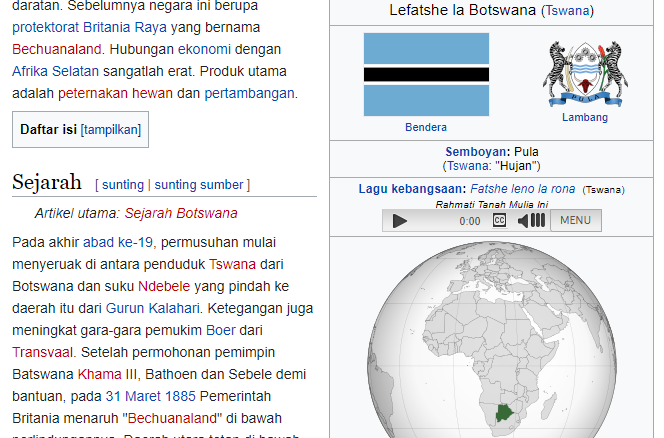This screenshot has height=438, width=664.
Task: Toggle closed captions on audio player
Action: pos(499,221)
